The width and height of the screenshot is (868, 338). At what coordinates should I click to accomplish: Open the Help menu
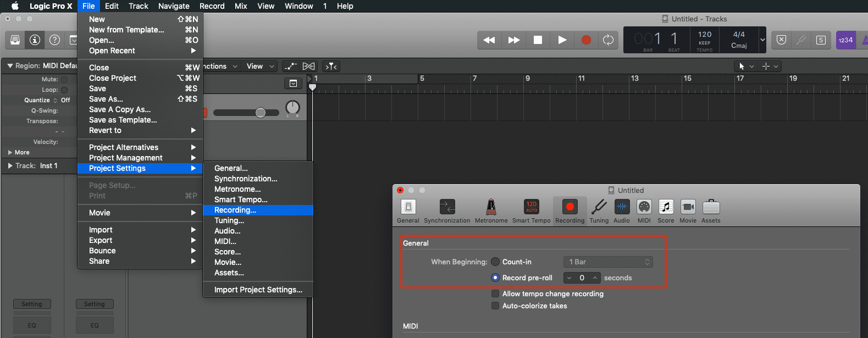pos(345,6)
